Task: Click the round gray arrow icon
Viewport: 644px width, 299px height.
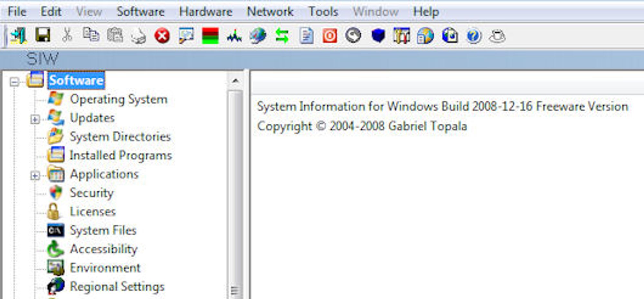Action: (353, 35)
